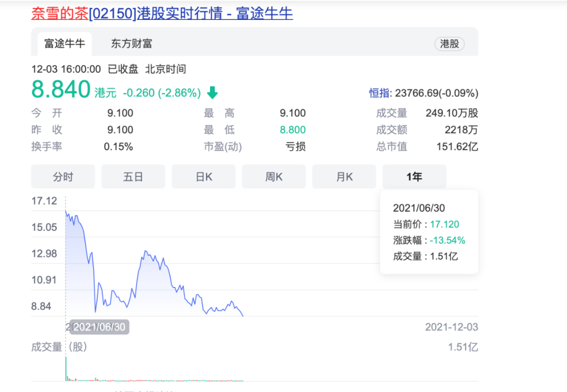Open the 奈雪的茶[02150]港股实时行情 title link

click(x=162, y=14)
